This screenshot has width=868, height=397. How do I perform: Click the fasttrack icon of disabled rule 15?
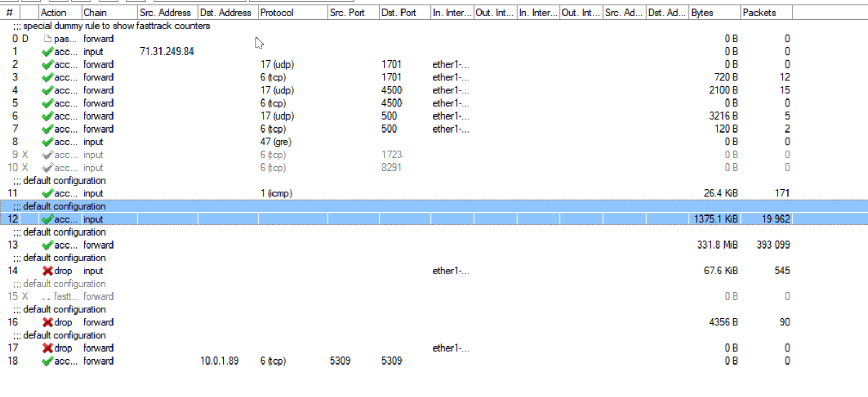(46, 297)
